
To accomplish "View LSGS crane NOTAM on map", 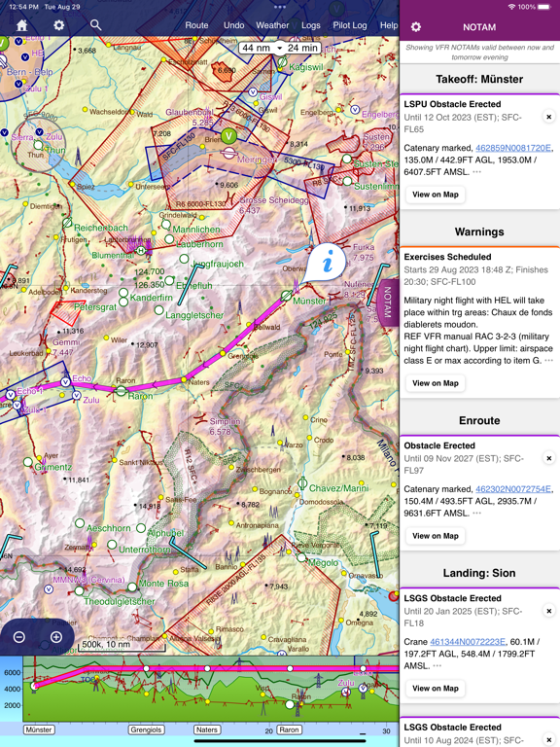I will (436, 688).
